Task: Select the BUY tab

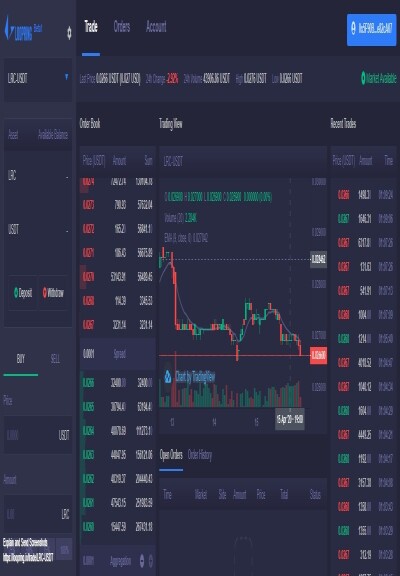Action: click(x=21, y=359)
